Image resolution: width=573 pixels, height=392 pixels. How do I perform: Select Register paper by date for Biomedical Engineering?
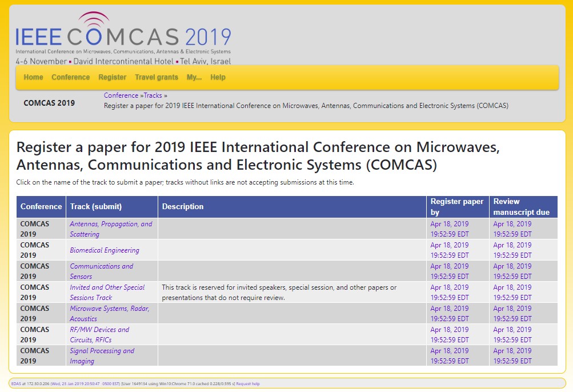450,250
